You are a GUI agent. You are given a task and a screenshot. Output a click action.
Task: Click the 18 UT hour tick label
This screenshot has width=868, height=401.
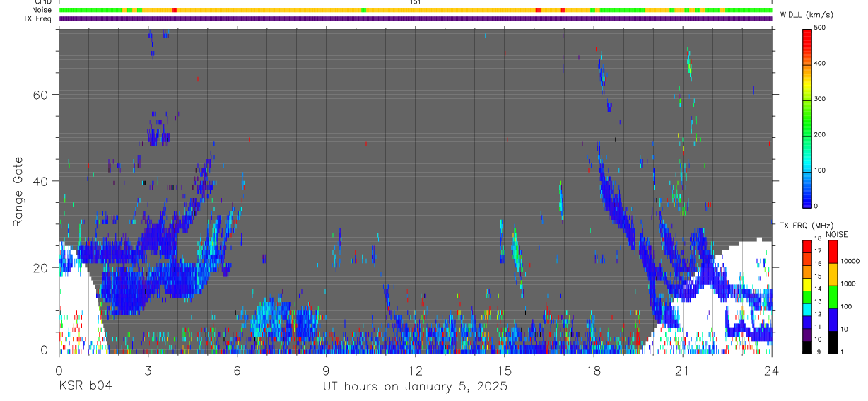coord(593,371)
